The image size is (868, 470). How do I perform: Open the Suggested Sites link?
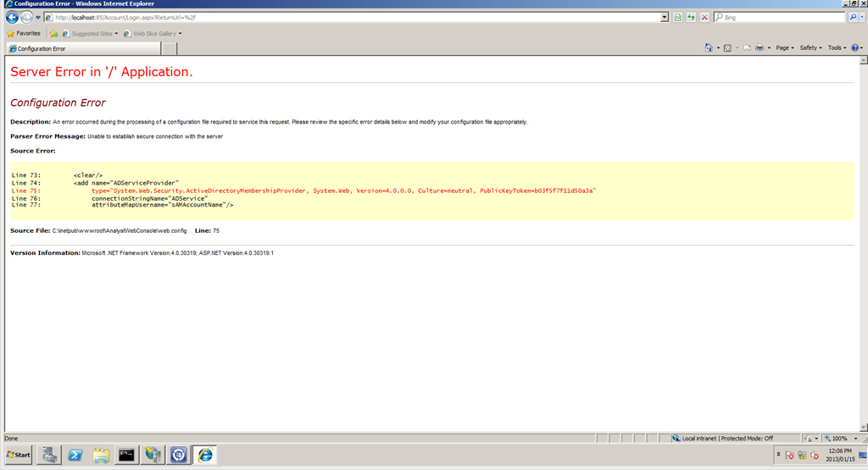tap(90, 34)
